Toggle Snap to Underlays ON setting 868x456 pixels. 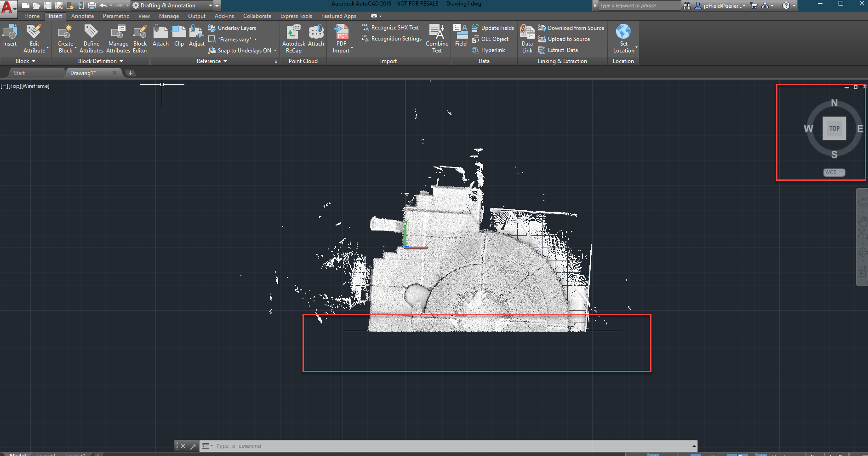[244, 51]
